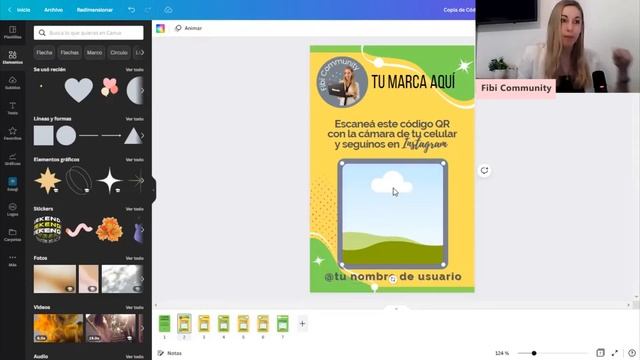Open the grid view pages icon

coord(600,353)
